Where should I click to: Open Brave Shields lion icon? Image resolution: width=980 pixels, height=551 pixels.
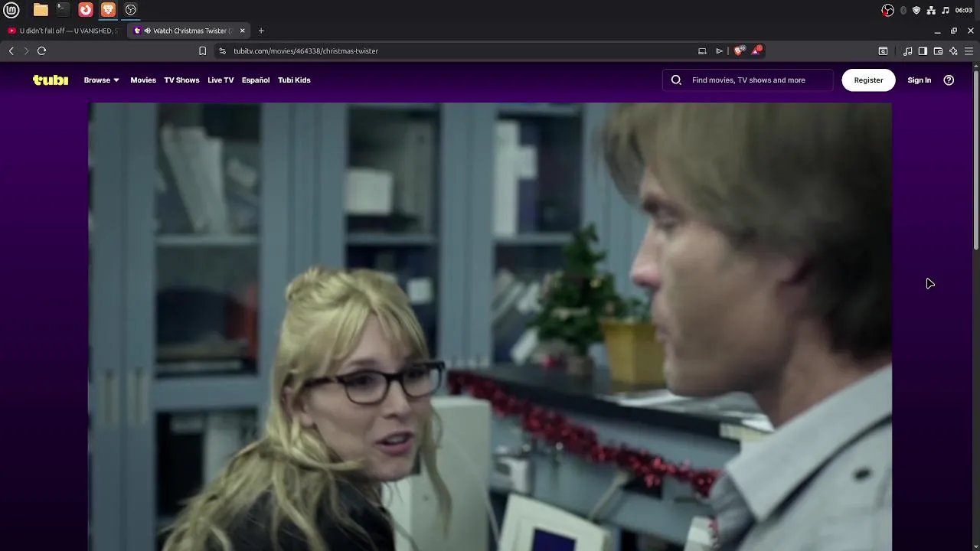[739, 51]
